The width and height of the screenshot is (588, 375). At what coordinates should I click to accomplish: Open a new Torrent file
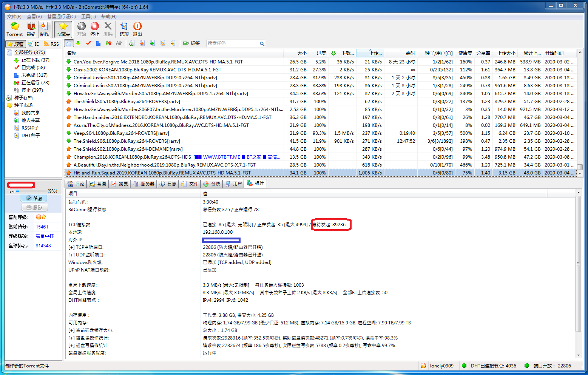14,29
